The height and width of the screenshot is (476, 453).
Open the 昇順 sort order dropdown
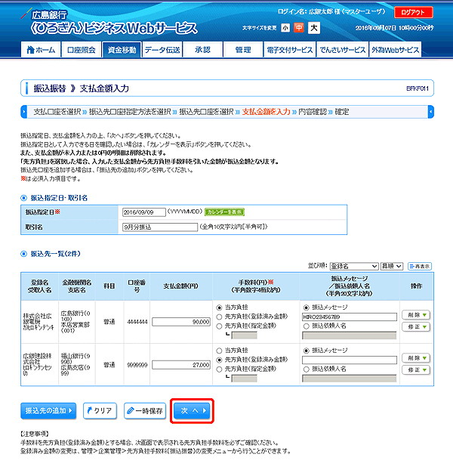pos(392,266)
